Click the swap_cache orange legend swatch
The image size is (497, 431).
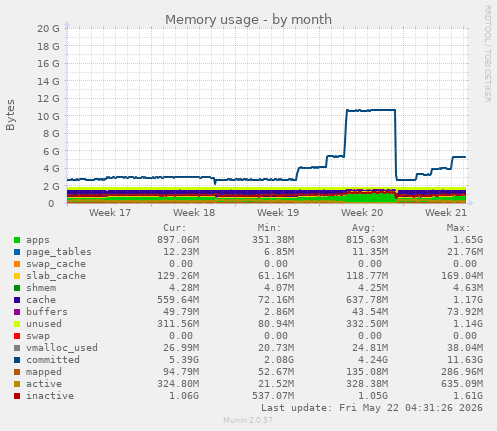pos(17,264)
